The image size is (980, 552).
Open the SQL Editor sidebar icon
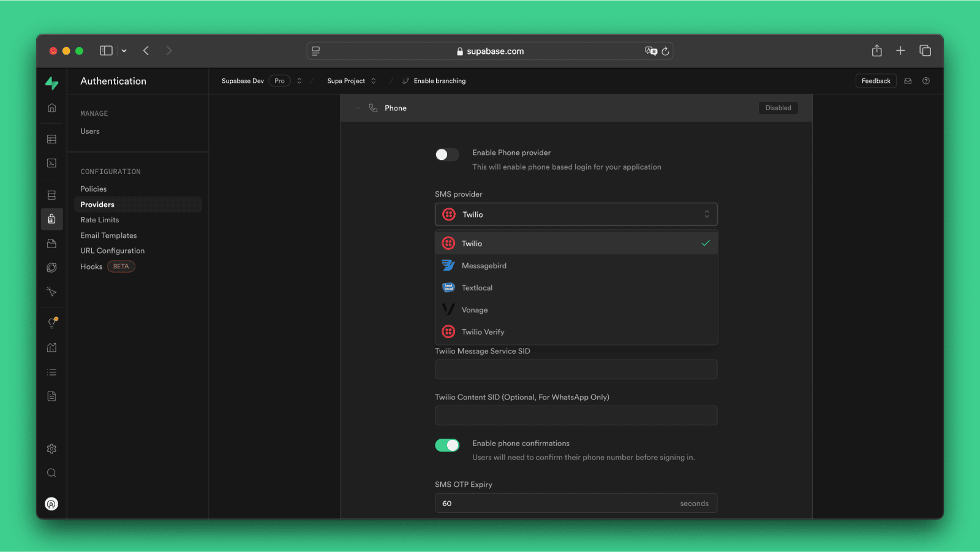click(x=51, y=163)
